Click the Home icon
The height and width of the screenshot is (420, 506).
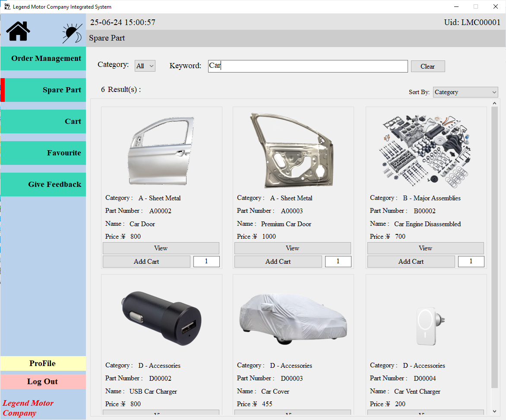click(17, 31)
